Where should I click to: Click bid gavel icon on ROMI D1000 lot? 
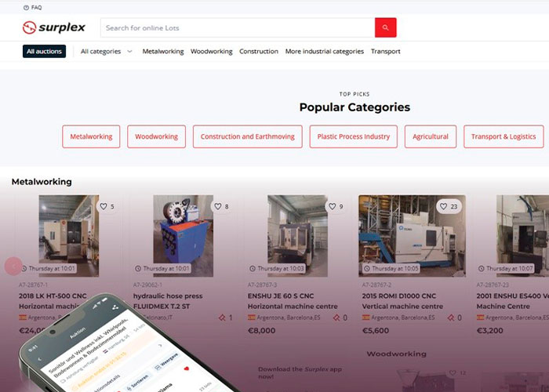[451, 318]
